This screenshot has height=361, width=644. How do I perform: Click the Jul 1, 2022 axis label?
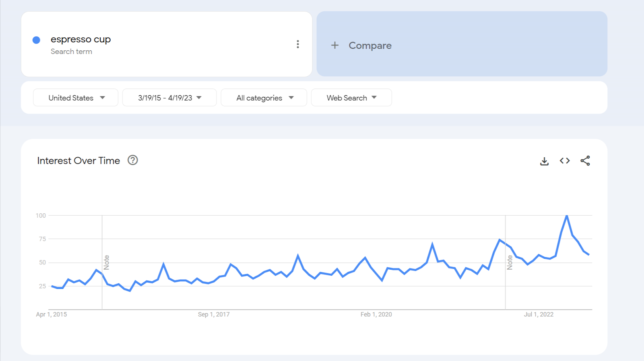click(539, 314)
